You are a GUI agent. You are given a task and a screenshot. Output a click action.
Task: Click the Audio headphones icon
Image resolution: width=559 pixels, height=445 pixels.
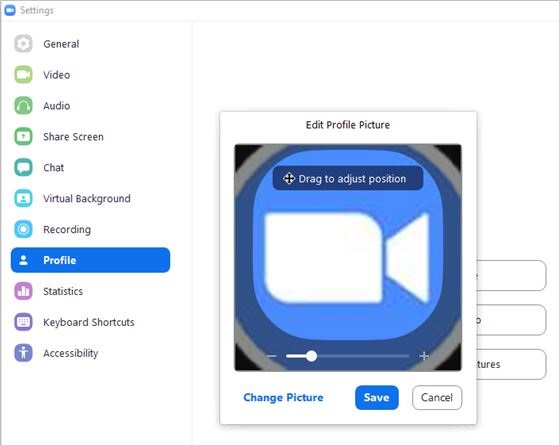(x=23, y=106)
